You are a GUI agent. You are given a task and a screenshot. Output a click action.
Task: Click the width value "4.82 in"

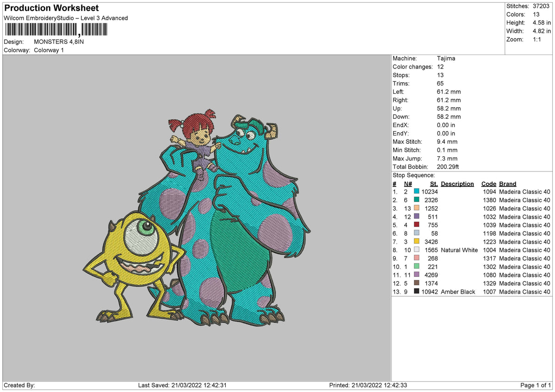point(541,31)
